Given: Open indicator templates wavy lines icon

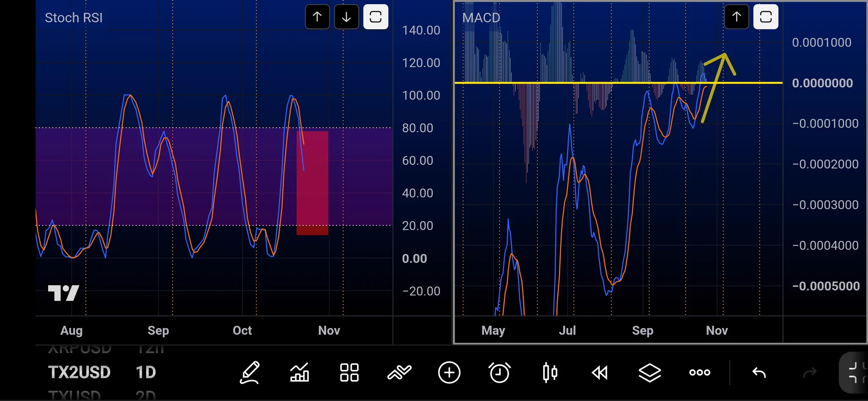Looking at the screenshot, I should [399, 373].
